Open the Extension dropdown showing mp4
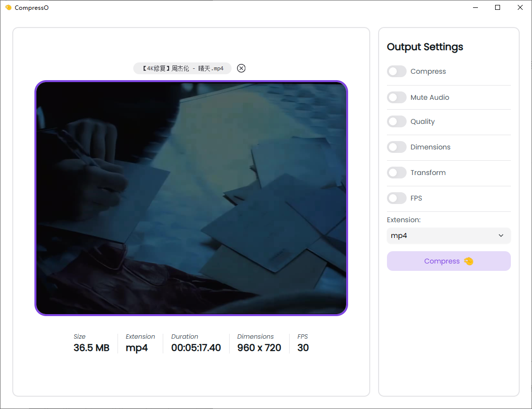 pos(448,235)
